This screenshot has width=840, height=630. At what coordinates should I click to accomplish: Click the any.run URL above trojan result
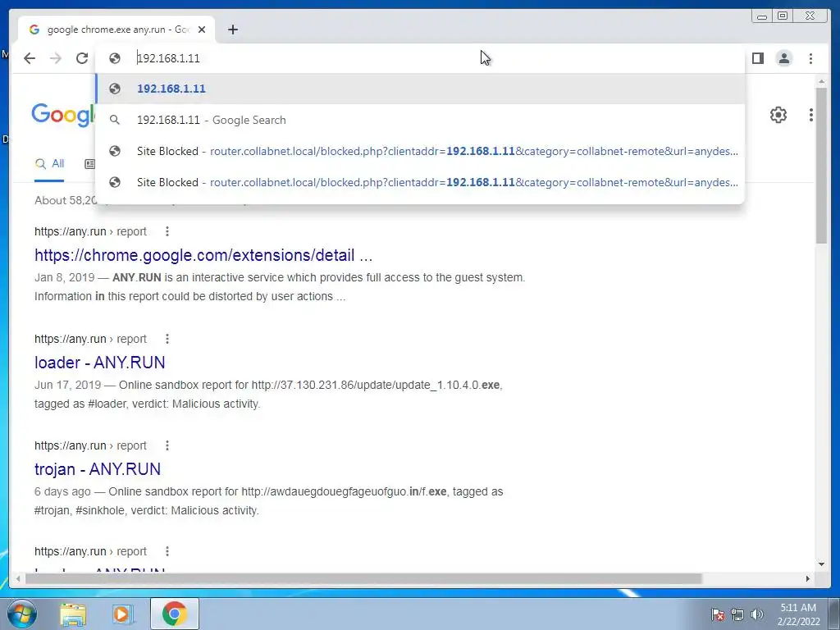(90, 445)
